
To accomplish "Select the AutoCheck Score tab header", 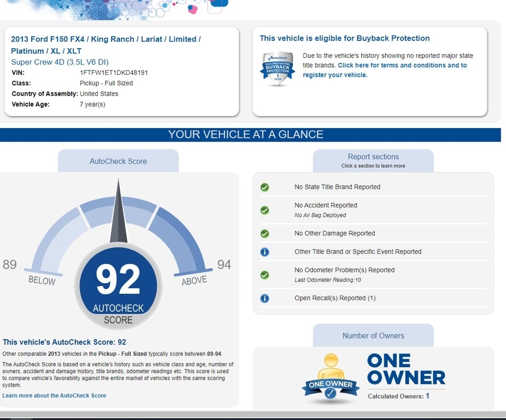I will pyautogui.click(x=118, y=161).
